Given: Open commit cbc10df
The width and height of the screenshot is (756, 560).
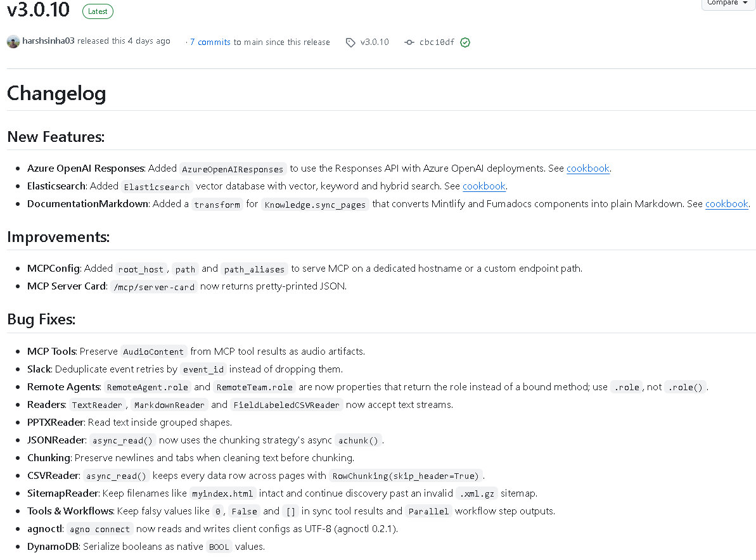Looking at the screenshot, I should click(437, 42).
